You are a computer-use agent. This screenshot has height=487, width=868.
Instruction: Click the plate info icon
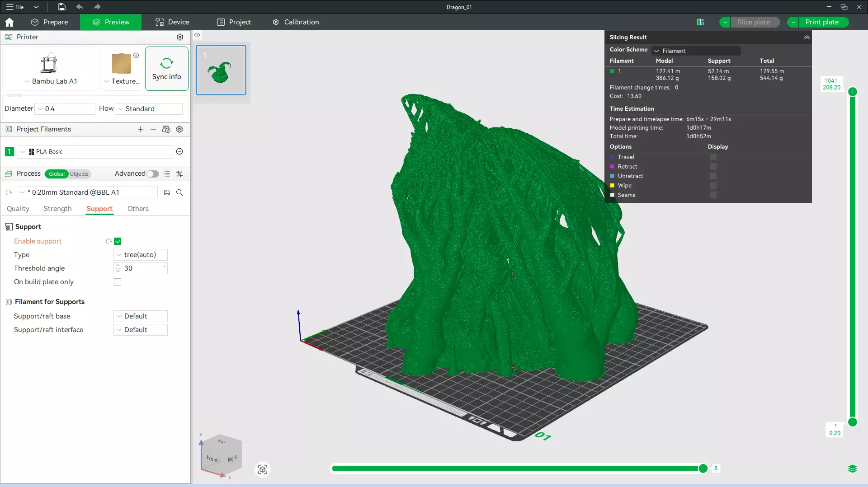(x=136, y=55)
